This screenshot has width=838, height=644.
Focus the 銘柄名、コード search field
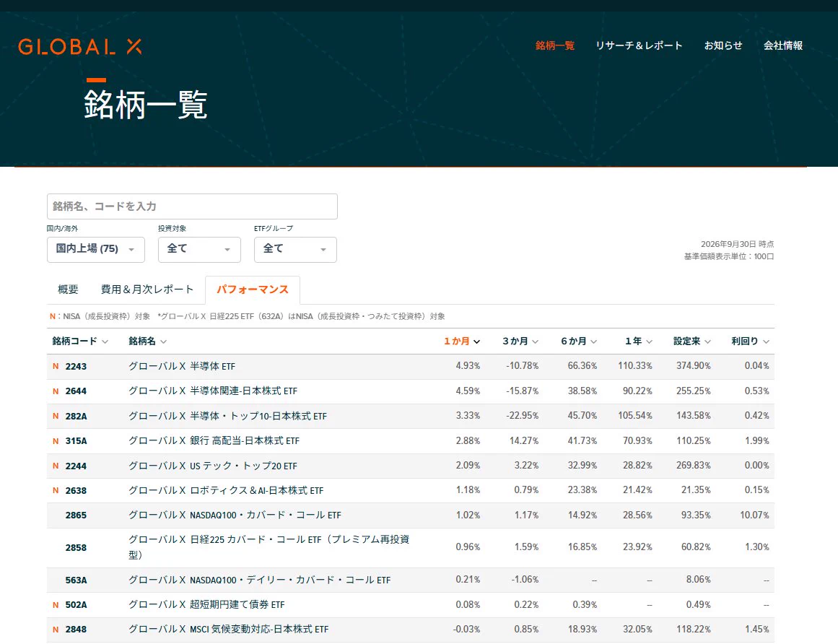pos(193,206)
